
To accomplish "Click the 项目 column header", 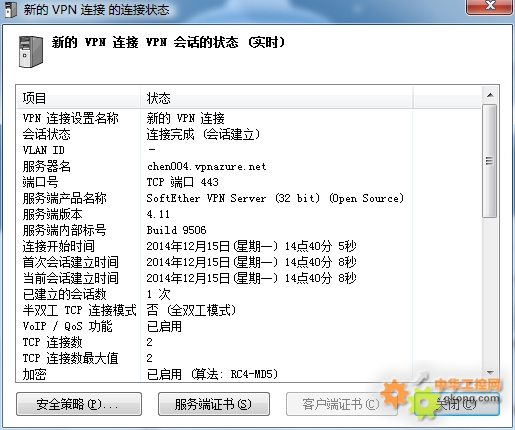I will click(79, 98).
